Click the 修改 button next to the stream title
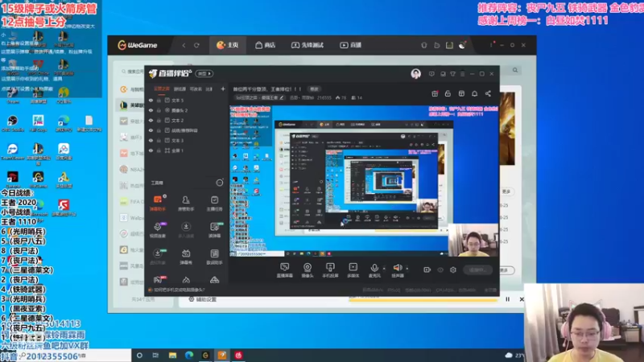644x362 pixels. 314,89
